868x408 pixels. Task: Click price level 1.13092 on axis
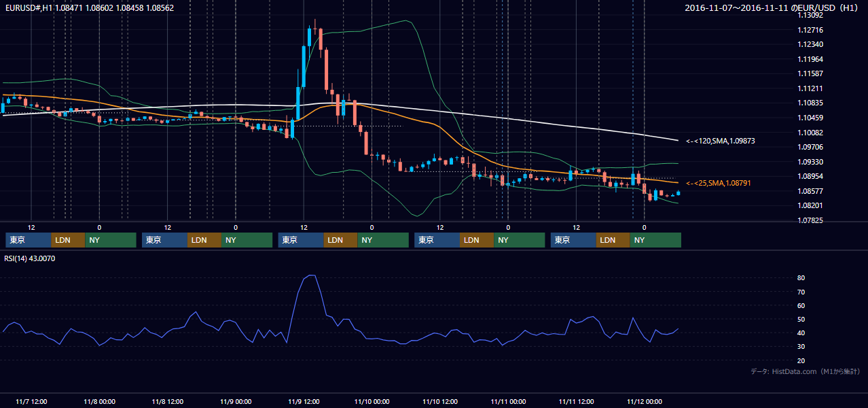point(810,15)
